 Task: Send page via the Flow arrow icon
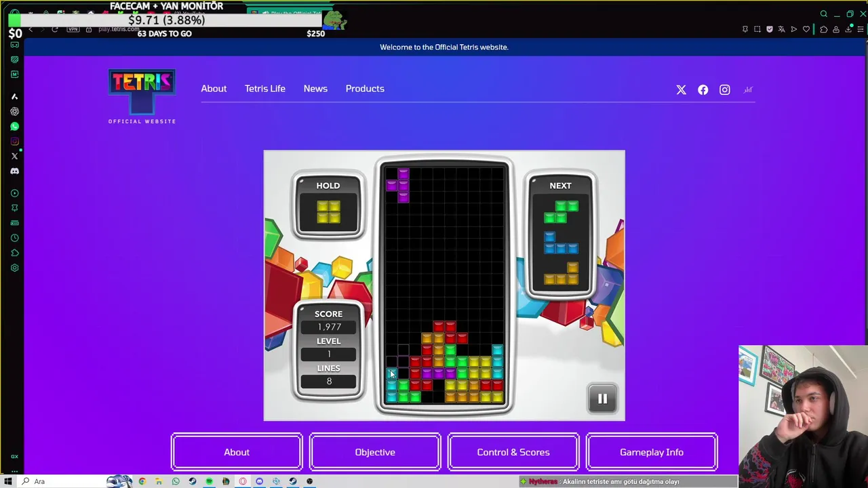(x=793, y=29)
